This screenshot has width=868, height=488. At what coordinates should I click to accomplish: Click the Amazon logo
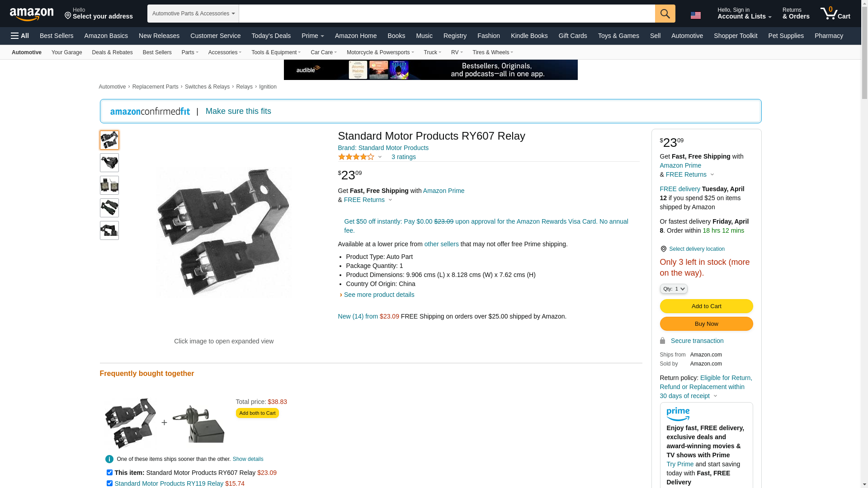pos(32,14)
